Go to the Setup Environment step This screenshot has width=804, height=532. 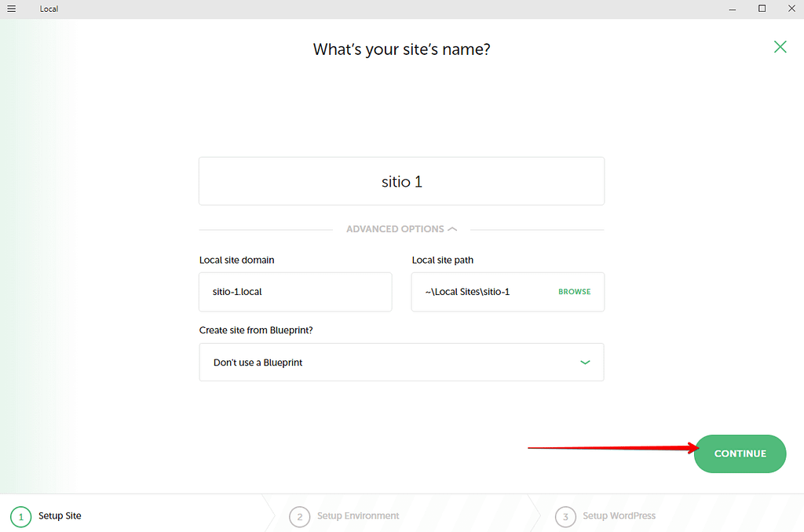[358, 516]
